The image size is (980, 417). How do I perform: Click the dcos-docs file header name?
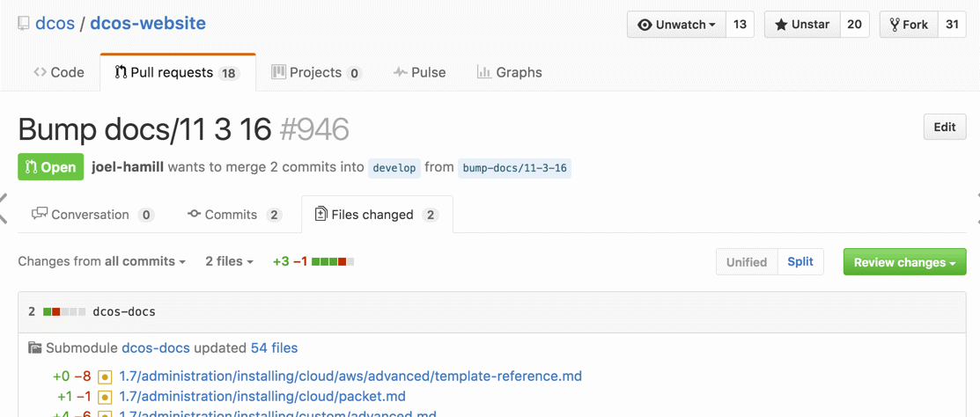coord(124,311)
